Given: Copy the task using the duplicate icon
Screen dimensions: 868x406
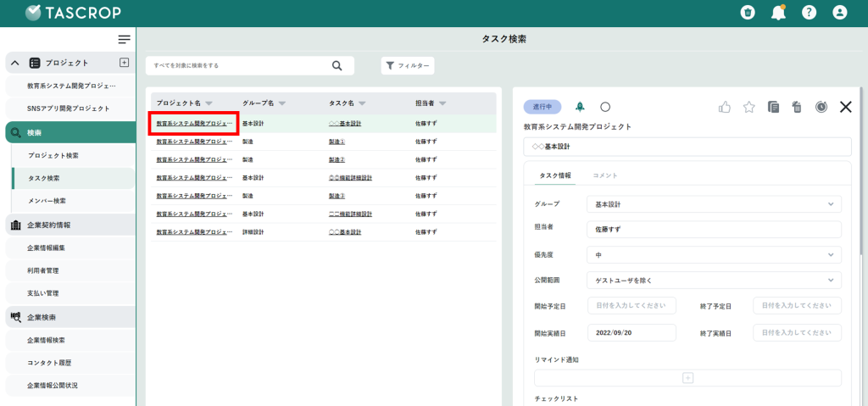Looking at the screenshot, I should (773, 107).
